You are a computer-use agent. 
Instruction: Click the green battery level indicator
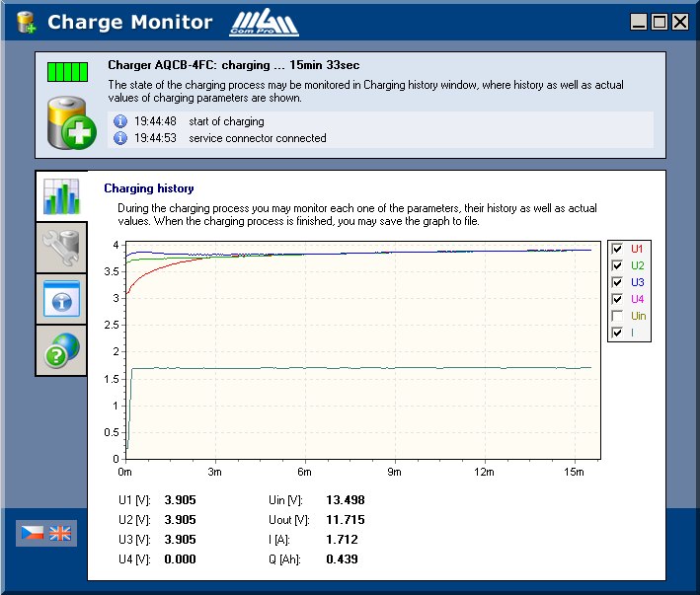coord(68,72)
